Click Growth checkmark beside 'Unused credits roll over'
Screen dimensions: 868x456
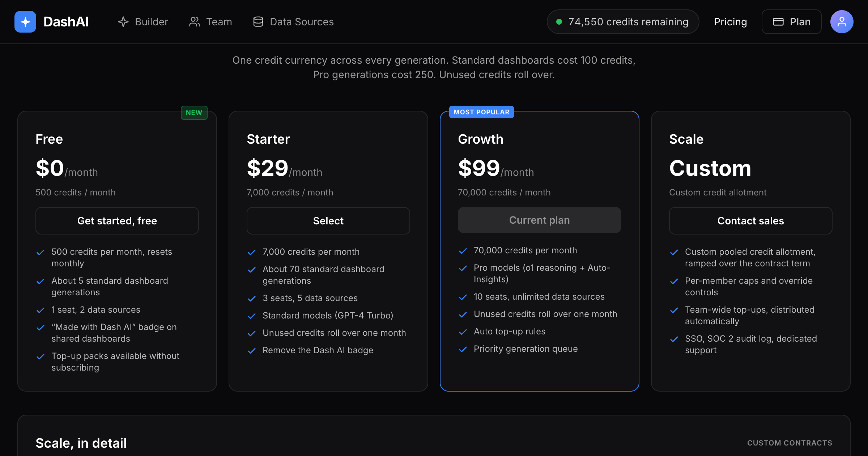pyautogui.click(x=463, y=314)
